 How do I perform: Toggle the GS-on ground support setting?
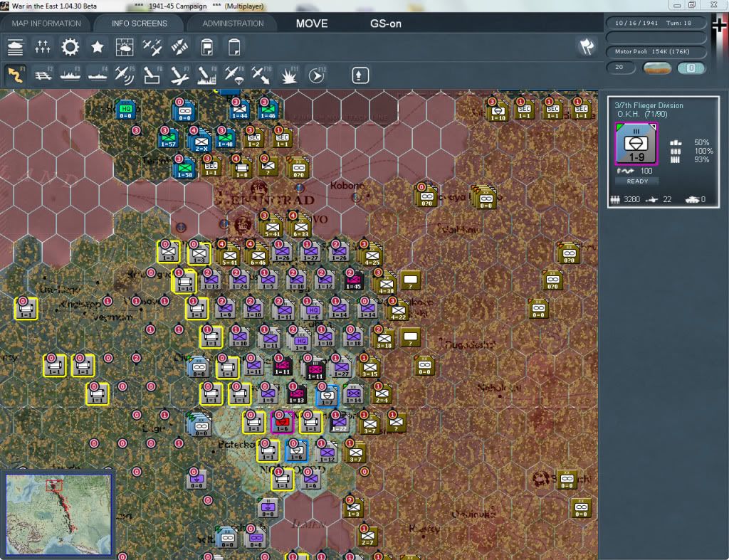click(x=385, y=23)
